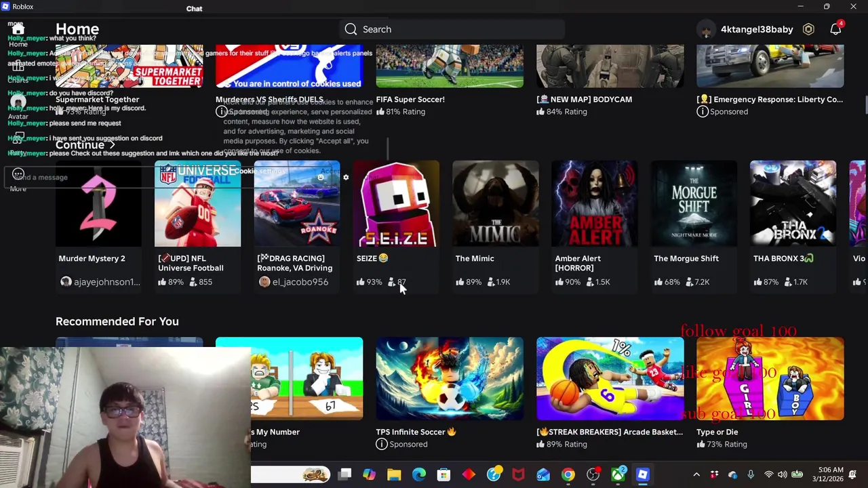Open chat settings gear icon
Viewport: 868px width, 488px height.
point(346,178)
